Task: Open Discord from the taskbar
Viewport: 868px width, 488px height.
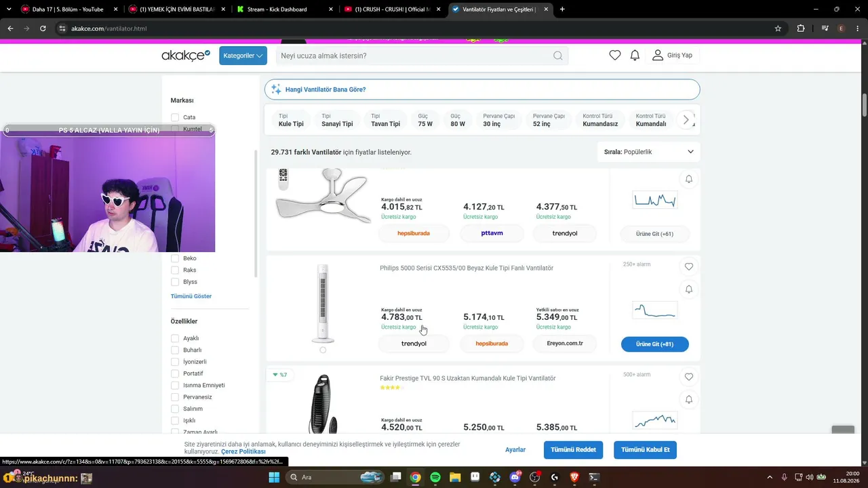Action: (x=515, y=477)
